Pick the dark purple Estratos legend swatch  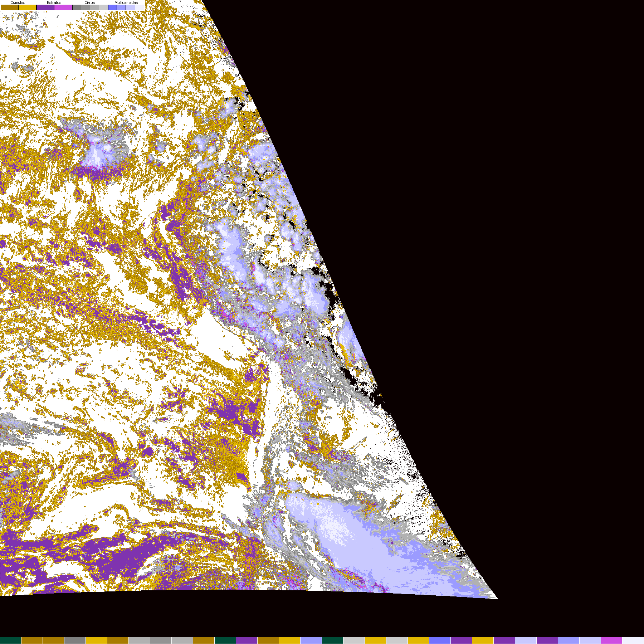pos(45,7)
